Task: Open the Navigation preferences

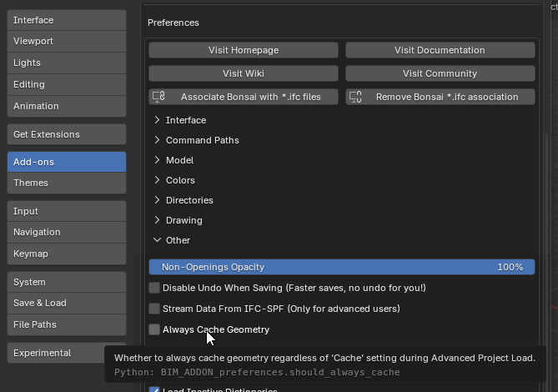Action: (x=67, y=233)
